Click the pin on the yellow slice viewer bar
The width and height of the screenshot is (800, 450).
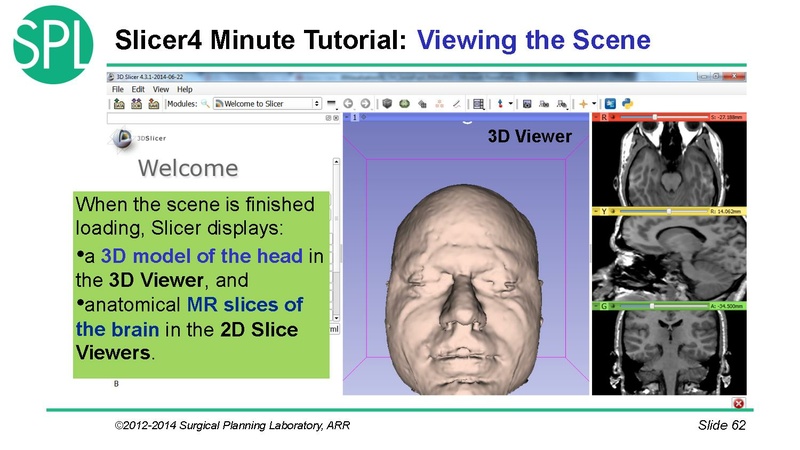pyautogui.click(x=596, y=211)
